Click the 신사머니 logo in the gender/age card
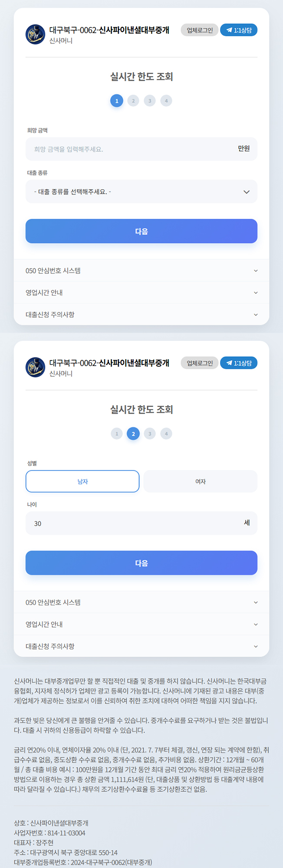Screen dimensions: 283x868 [36, 367]
